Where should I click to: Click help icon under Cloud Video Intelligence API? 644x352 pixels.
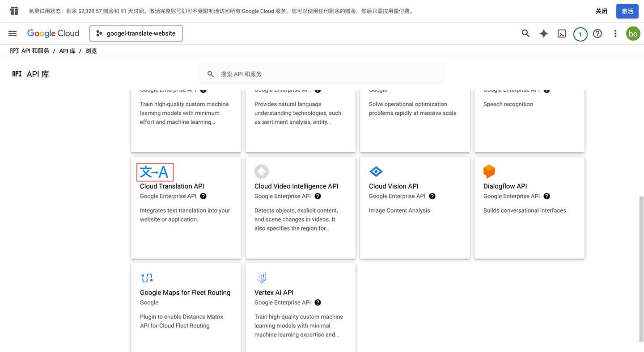pyautogui.click(x=318, y=196)
